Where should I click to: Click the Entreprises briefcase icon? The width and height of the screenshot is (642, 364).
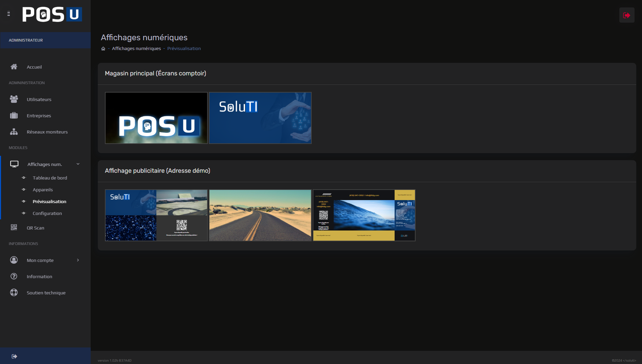click(14, 116)
